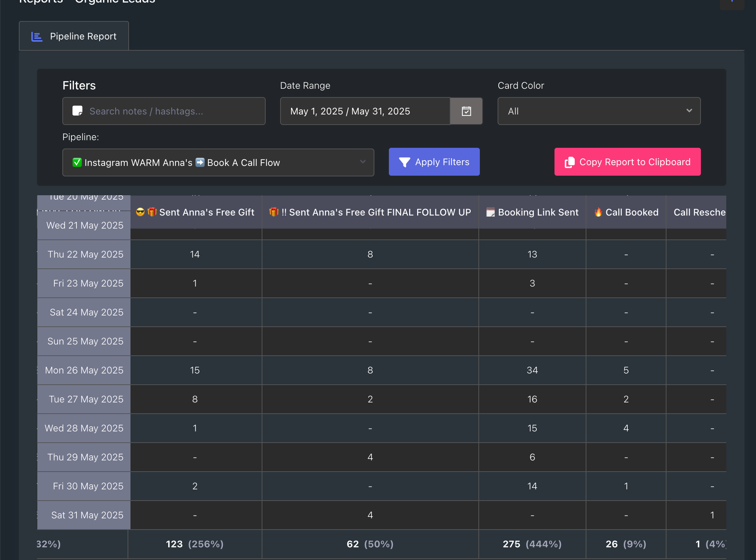
Task: Click Apply Filters button
Action: pos(434,162)
